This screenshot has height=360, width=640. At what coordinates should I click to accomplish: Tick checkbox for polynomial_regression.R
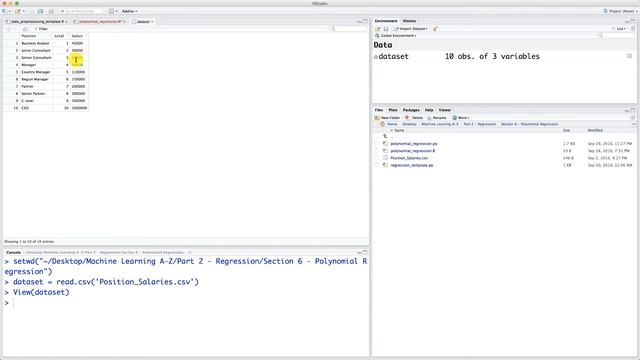click(x=376, y=151)
